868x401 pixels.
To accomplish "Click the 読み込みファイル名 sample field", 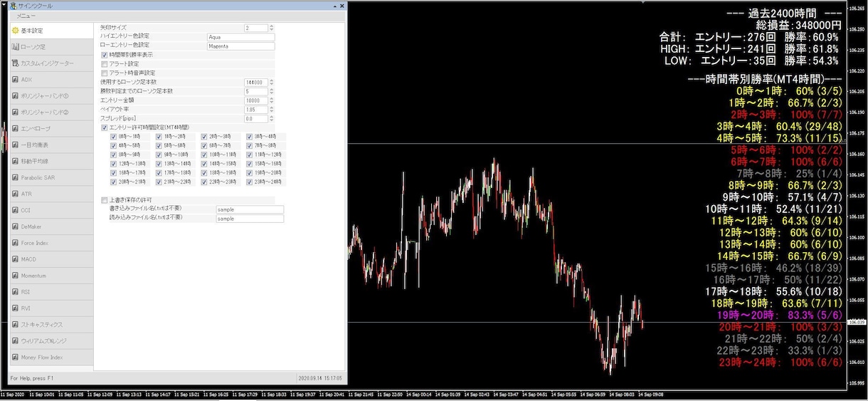I will point(250,219).
